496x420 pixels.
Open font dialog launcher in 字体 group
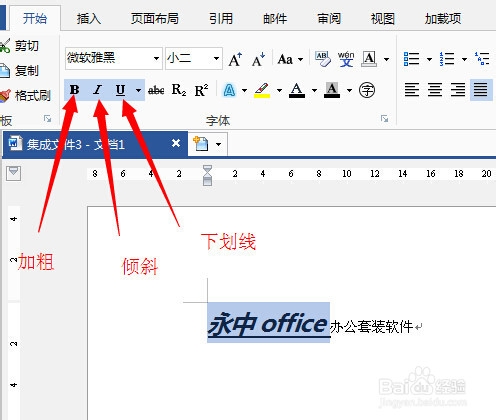pyautogui.click(x=384, y=119)
